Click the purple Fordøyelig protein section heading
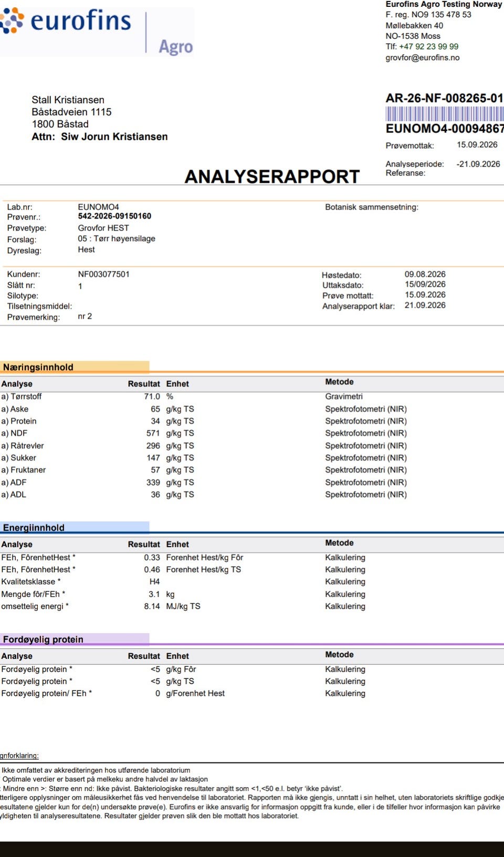This screenshot has height=857, width=504. tap(43, 639)
